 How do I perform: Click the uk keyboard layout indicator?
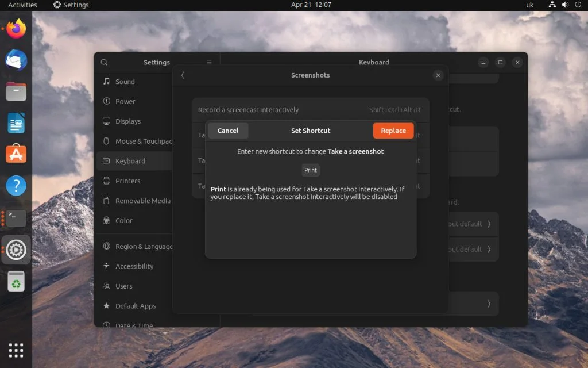click(529, 5)
